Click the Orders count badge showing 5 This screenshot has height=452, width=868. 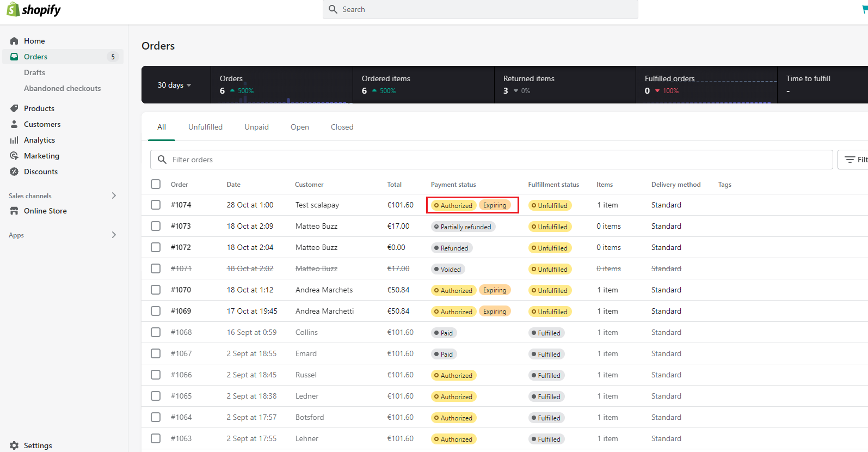coord(113,57)
